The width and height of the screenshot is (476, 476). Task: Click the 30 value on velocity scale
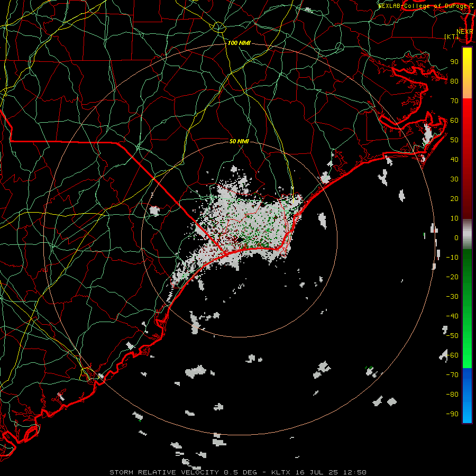point(454,179)
